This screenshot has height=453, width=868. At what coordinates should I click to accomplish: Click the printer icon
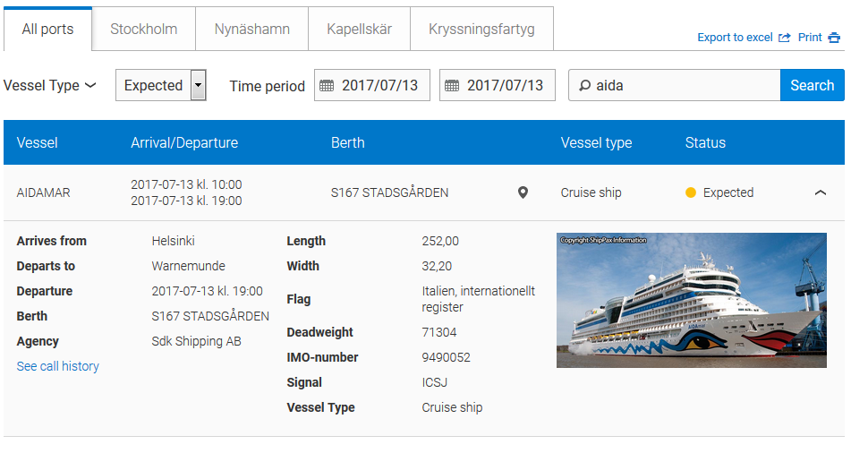tap(834, 38)
